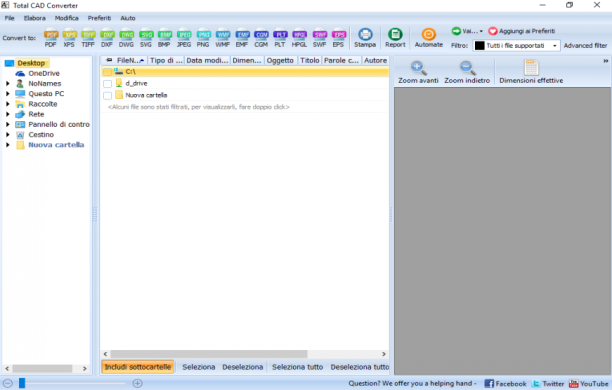The width and height of the screenshot is (612, 390).
Task: Open Advanced filter
Action: click(x=585, y=46)
